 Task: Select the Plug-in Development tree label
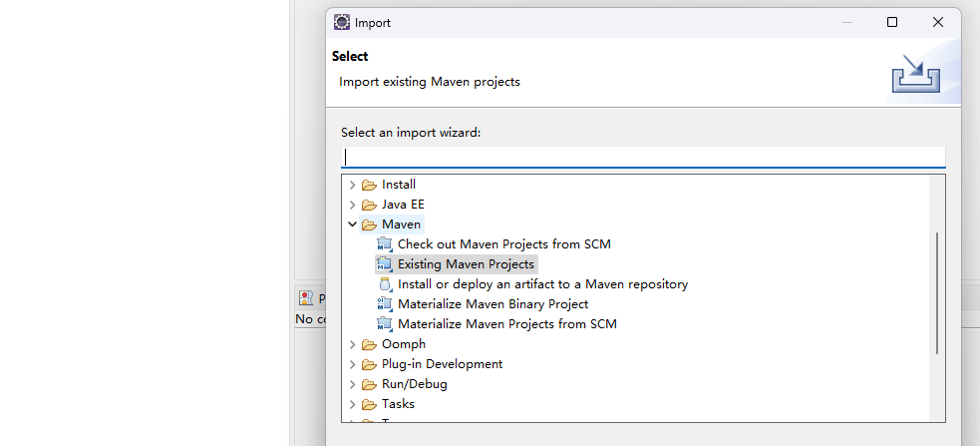[x=442, y=364]
